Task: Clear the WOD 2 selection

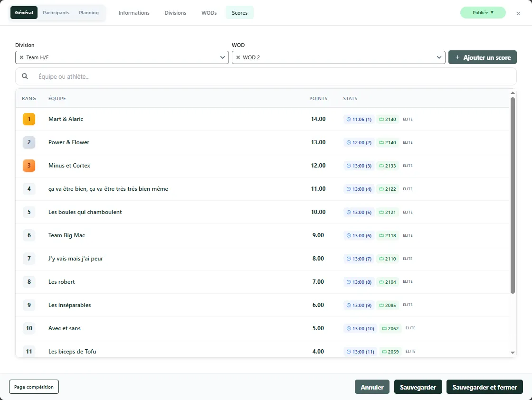Action: pyautogui.click(x=238, y=57)
